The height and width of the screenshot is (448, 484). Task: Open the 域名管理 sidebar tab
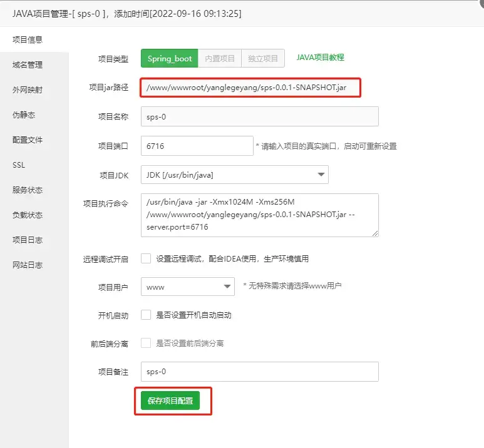(28, 64)
